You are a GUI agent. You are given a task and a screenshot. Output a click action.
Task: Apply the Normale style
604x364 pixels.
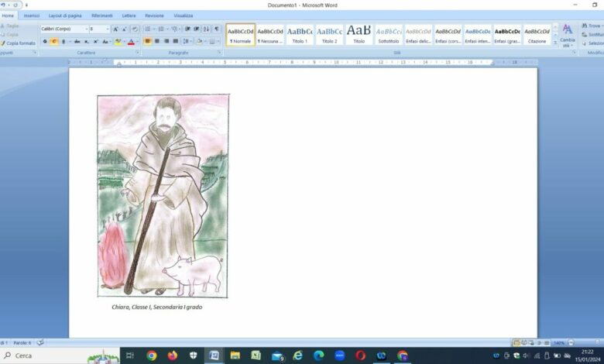tap(241, 35)
